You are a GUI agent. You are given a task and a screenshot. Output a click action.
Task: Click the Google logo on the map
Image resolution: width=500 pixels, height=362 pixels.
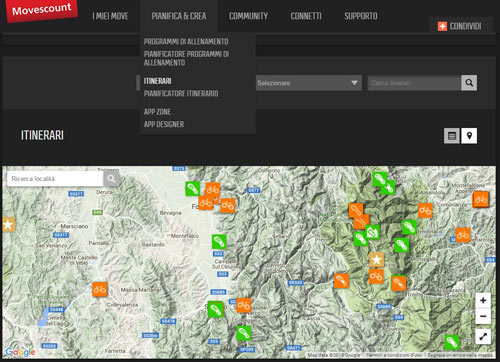coord(20,352)
